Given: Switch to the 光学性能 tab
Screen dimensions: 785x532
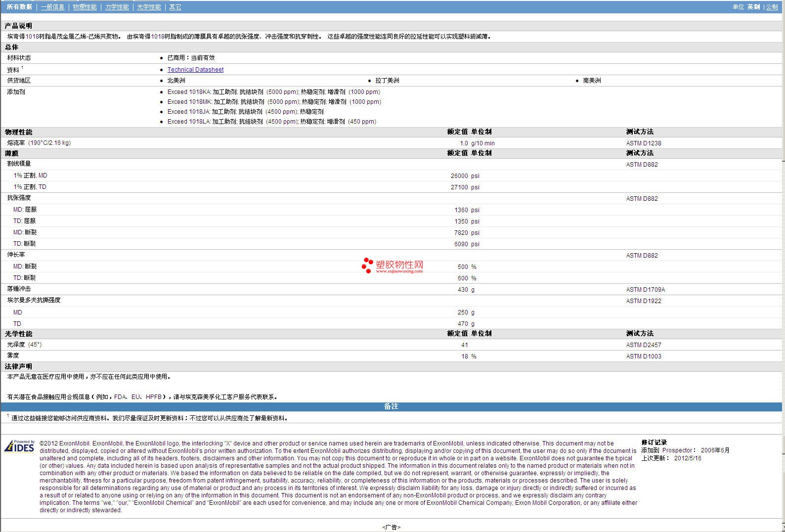Looking at the screenshot, I should coord(149,7).
